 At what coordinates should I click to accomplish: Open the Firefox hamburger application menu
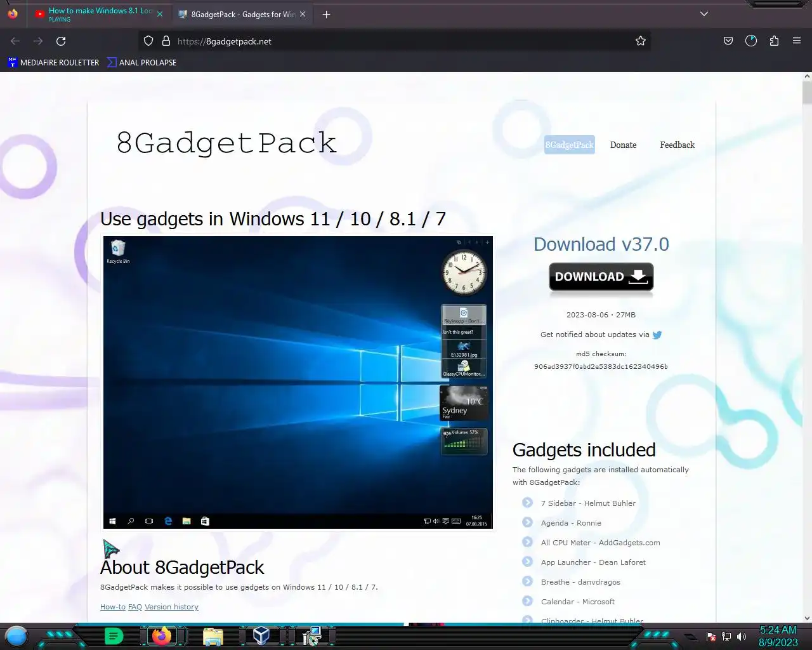tap(797, 41)
